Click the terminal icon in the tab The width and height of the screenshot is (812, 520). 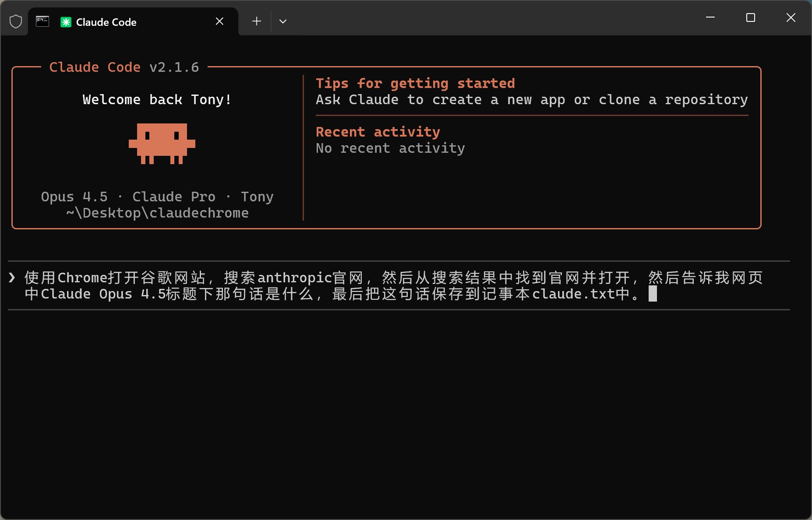[x=42, y=21]
